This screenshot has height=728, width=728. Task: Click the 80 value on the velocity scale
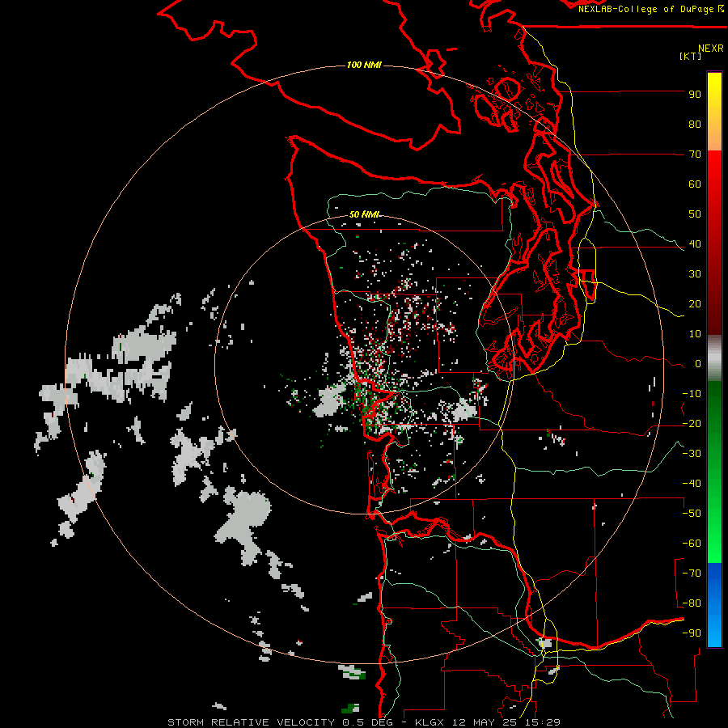click(695, 125)
